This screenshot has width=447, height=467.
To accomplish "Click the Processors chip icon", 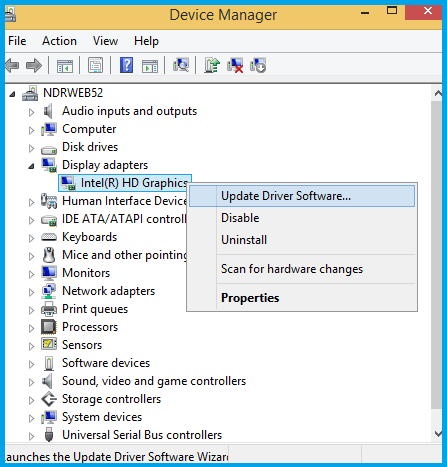I will (x=49, y=327).
